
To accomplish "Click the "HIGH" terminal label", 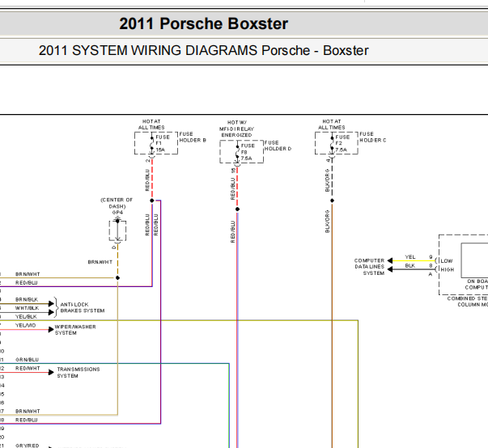I will pos(448,269).
